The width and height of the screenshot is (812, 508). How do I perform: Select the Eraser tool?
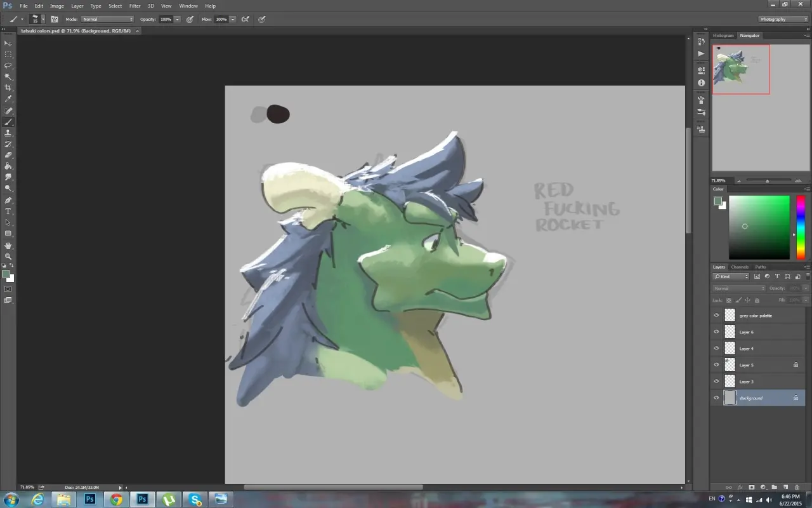[x=8, y=155]
